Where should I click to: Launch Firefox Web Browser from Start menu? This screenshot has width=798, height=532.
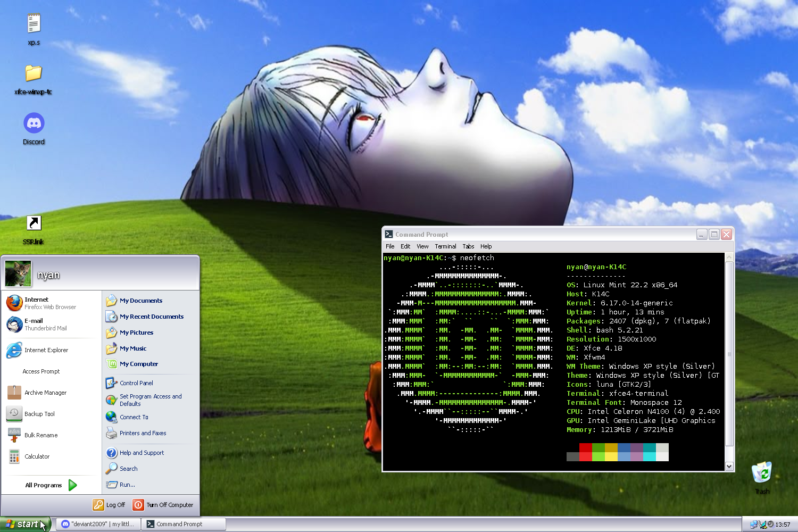(x=51, y=303)
